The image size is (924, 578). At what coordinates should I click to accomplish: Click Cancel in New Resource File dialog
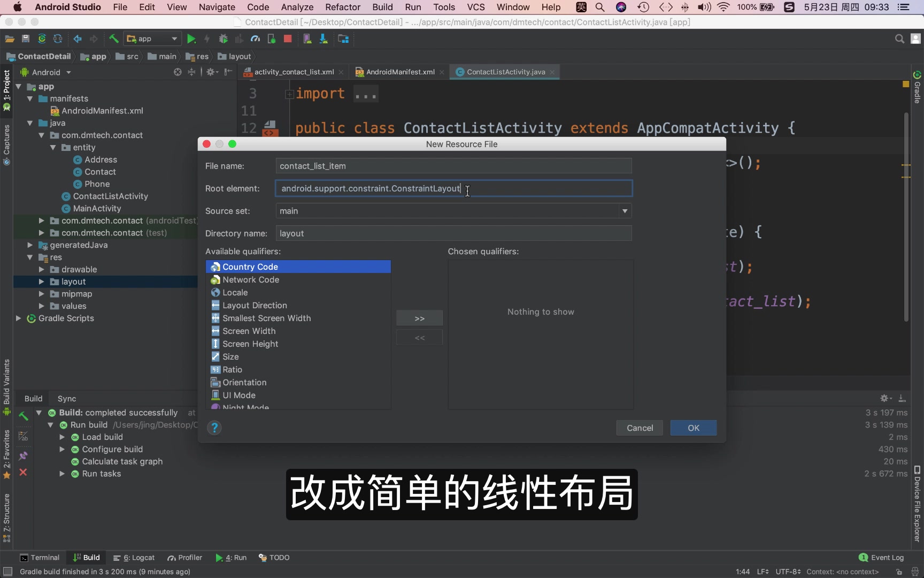(x=640, y=428)
